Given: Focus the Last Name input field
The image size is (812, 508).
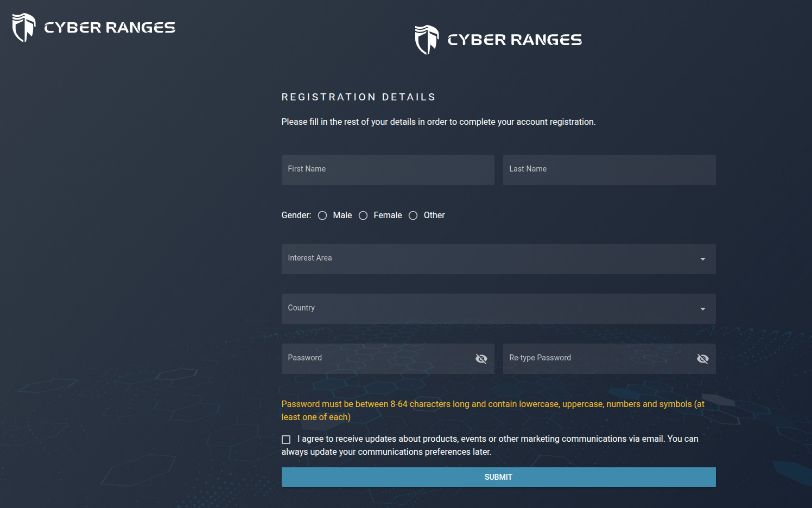Looking at the screenshot, I should click(x=609, y=170).
